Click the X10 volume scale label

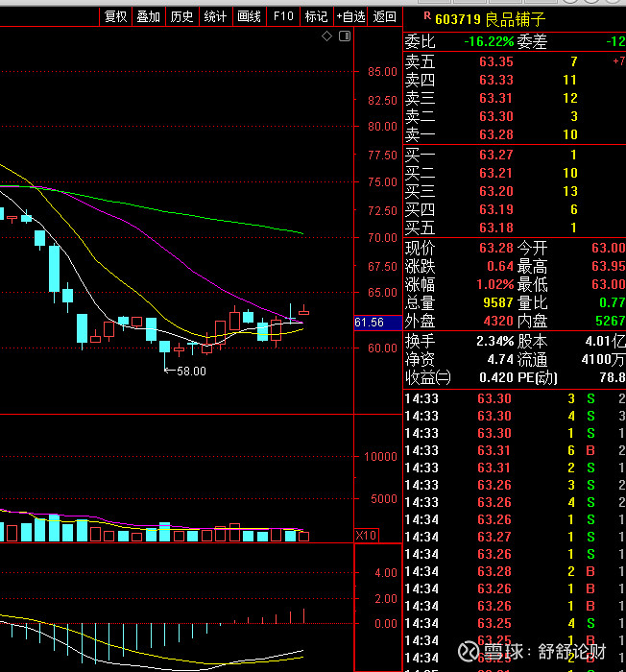coord(366,535)
